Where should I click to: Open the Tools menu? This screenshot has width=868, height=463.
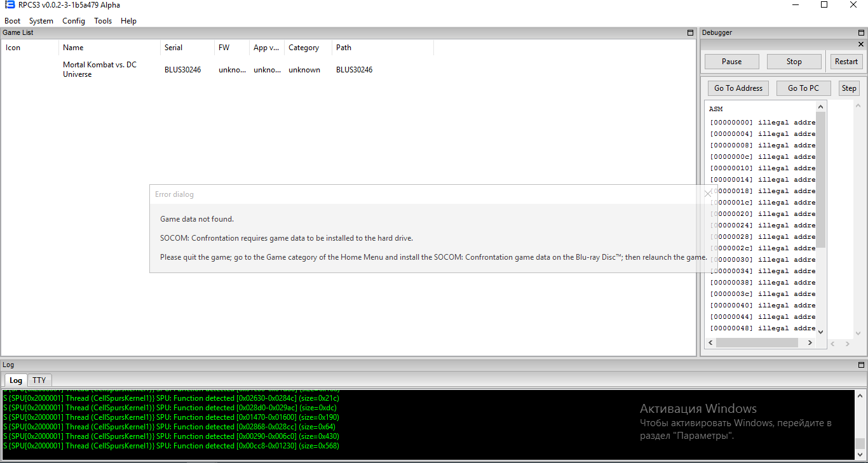coord(103,21)
